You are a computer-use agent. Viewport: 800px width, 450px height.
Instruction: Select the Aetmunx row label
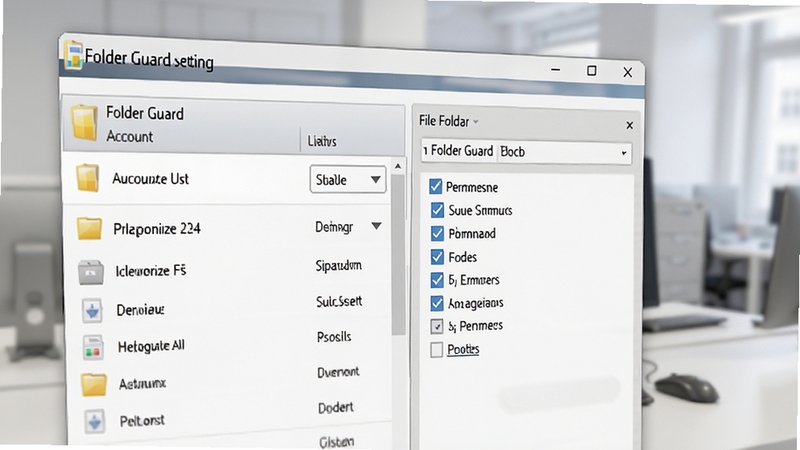coord(142,384)
